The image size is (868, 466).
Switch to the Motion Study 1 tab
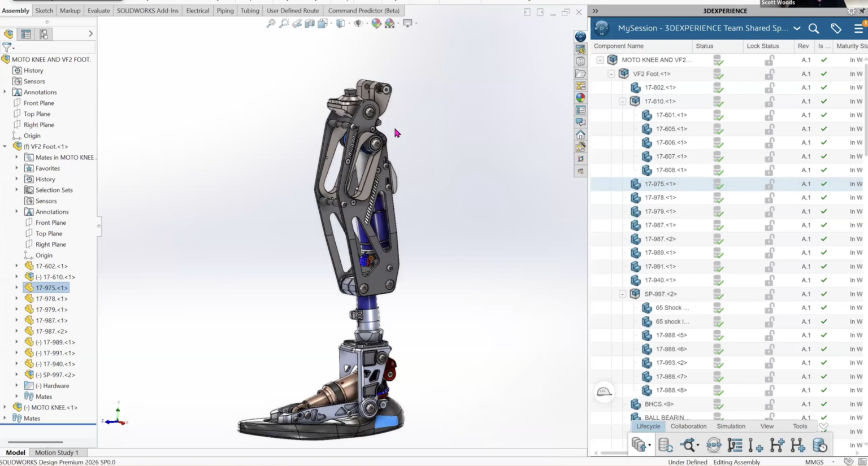tap(58, 452)
